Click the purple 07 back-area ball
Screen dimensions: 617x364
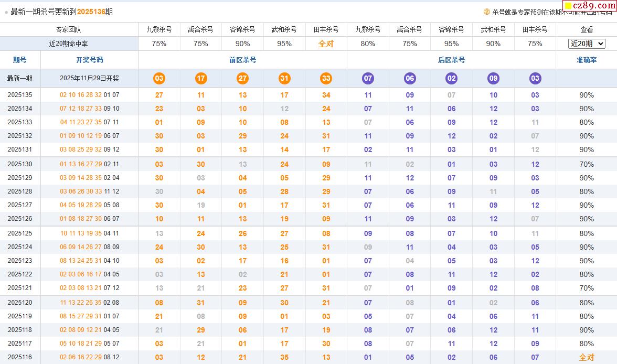[x=368, y=79]
